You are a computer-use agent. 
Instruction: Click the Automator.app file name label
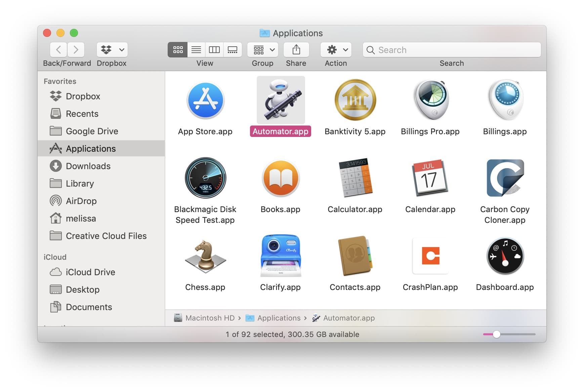click(281, 131)
